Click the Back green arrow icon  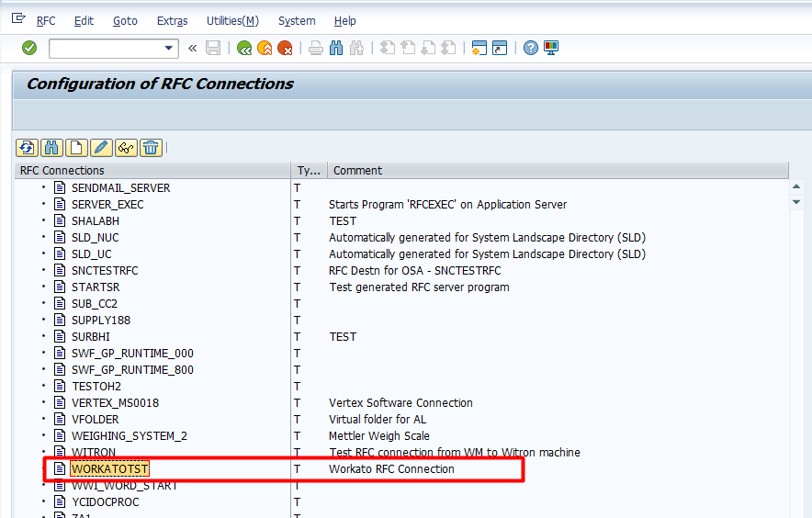coord(244,48)
